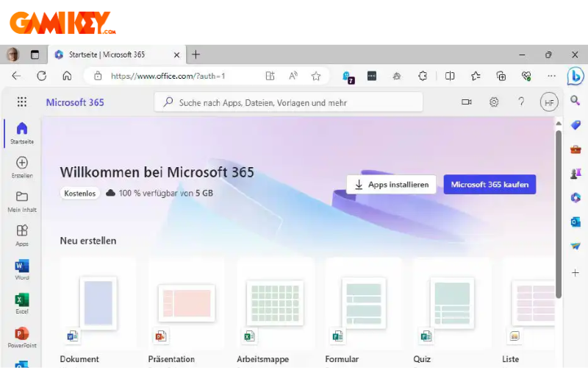Screen dimensions: 588x368
Task: Launch Word from the sidebar
Action: (22, 269)
